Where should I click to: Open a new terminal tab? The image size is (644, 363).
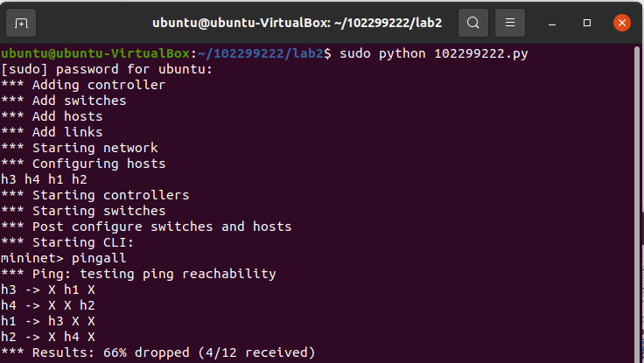[x=23, y=23]
